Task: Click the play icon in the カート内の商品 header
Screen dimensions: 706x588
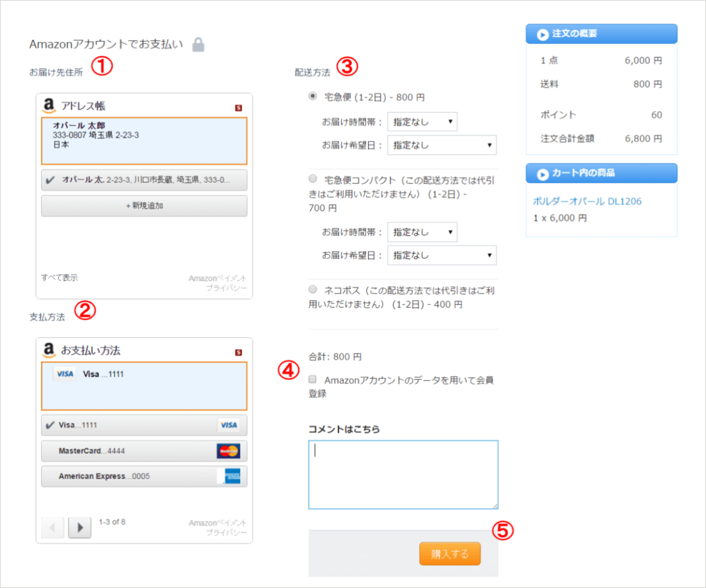Action: coord(542,173)
